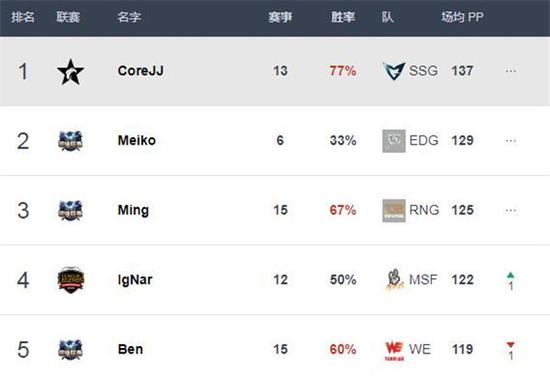Sort by the 场均 PP column header
Viewport: 550px width, 380px height.
tap(462, 17)
